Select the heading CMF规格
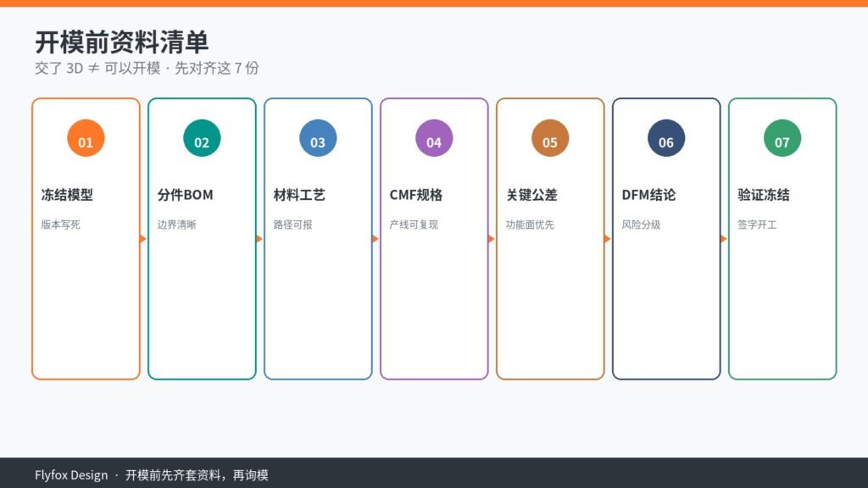The image size is (868, 488). [x=415, y=195]
